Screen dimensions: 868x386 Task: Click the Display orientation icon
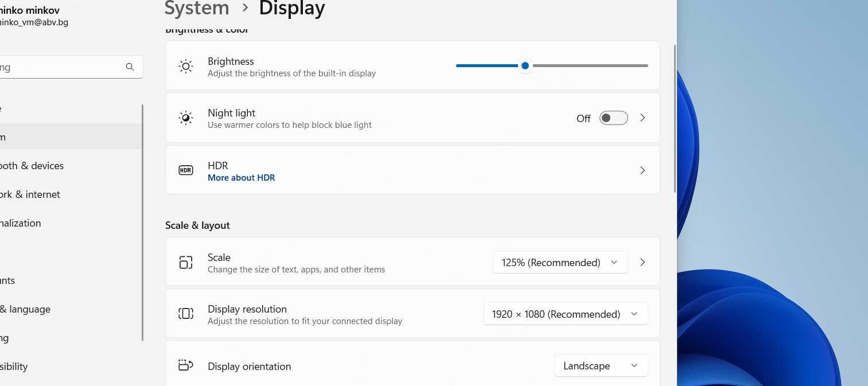click(x=186, y=365)
